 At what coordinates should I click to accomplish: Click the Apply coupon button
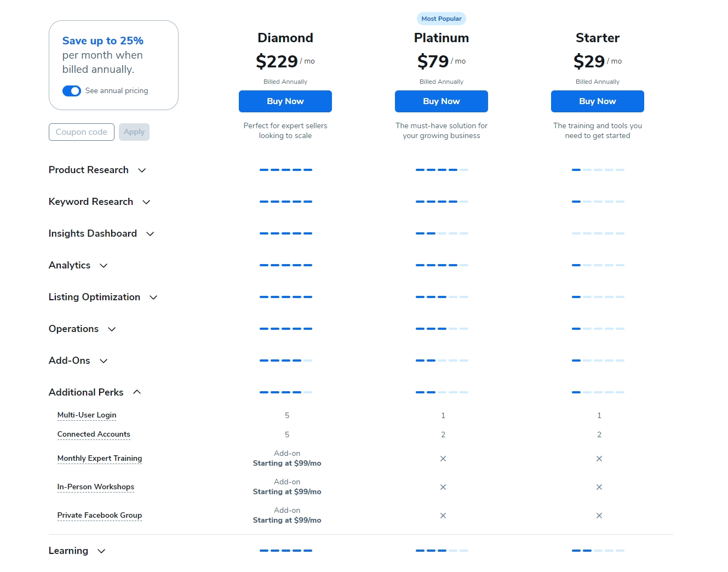[134, 132]
